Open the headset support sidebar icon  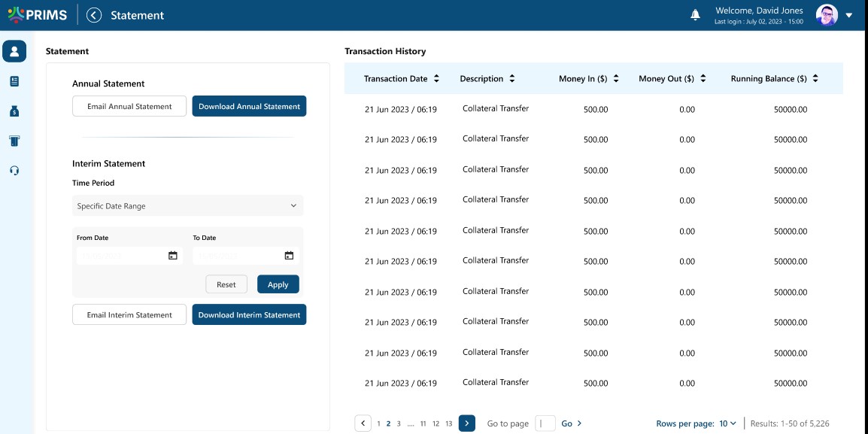coord(14,171)
